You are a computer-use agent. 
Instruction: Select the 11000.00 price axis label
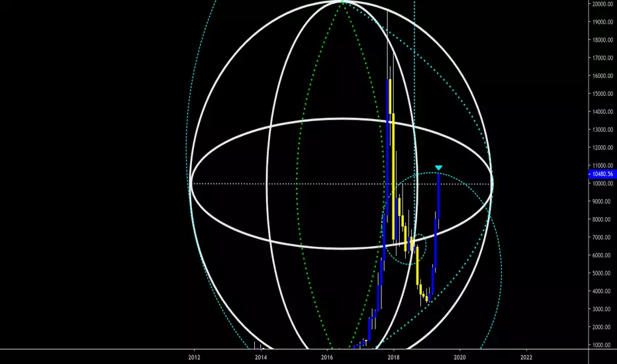(x=602, y=165)
